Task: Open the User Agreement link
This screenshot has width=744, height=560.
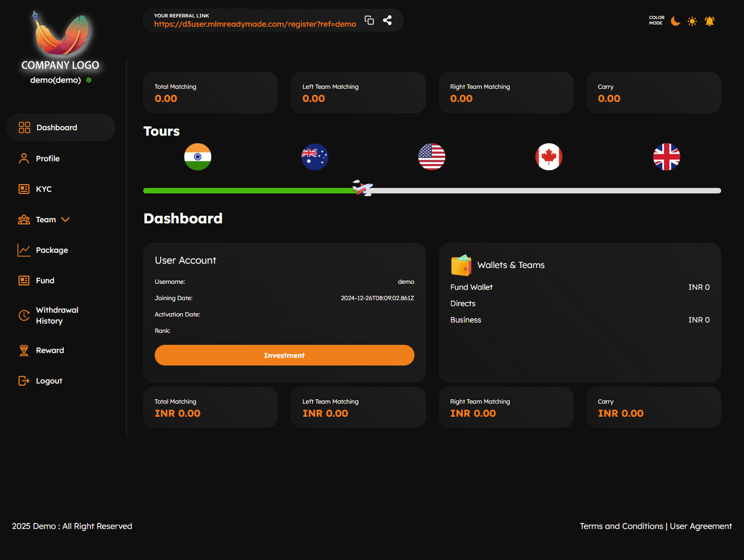Action: tap(700, 526)
